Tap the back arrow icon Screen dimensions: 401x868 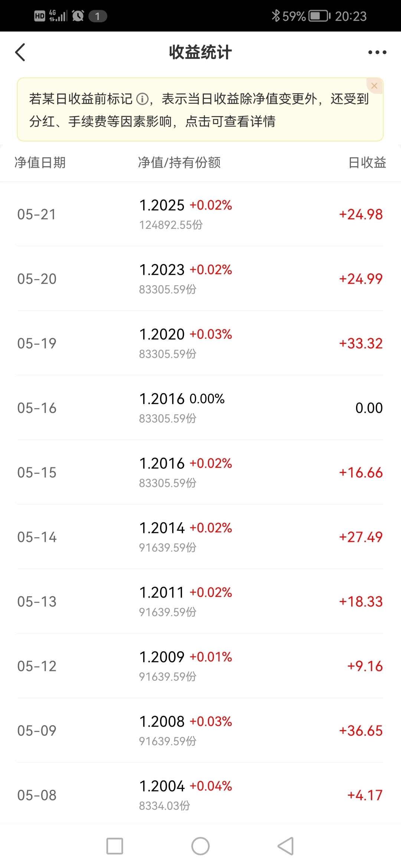[20, 52]
